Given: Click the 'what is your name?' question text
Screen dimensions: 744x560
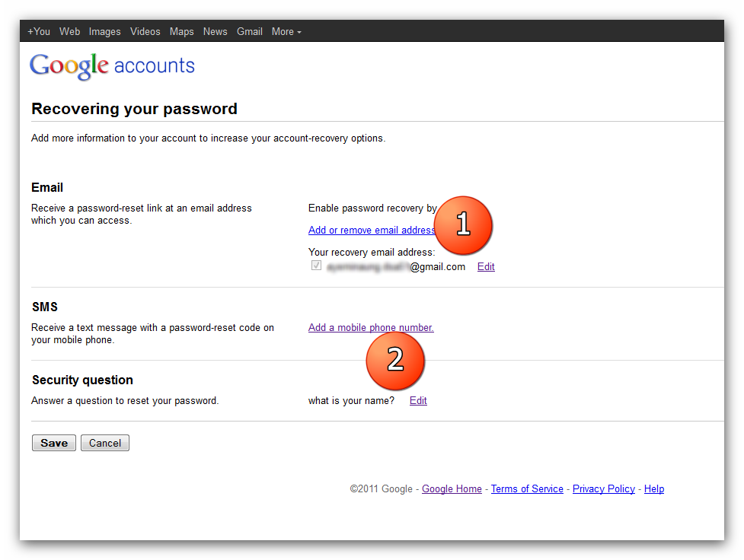Looking at the screenshot, I should pyautogui.click(x=351, y=401).
